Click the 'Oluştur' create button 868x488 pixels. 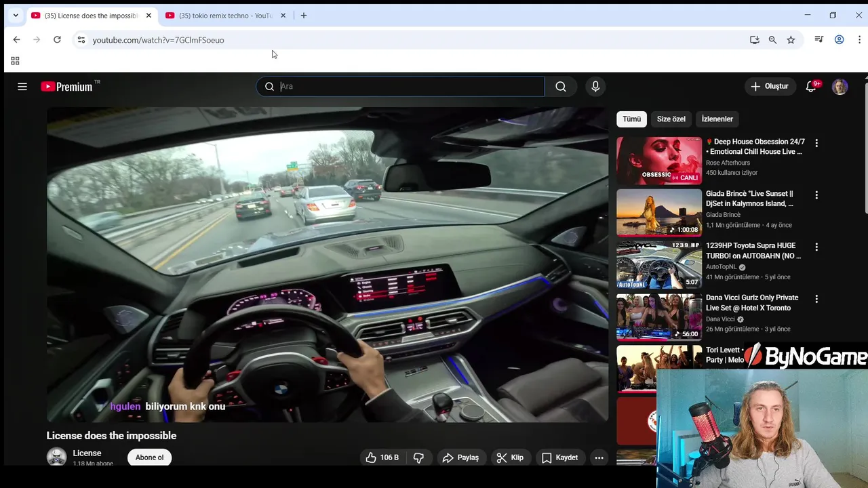769,86
